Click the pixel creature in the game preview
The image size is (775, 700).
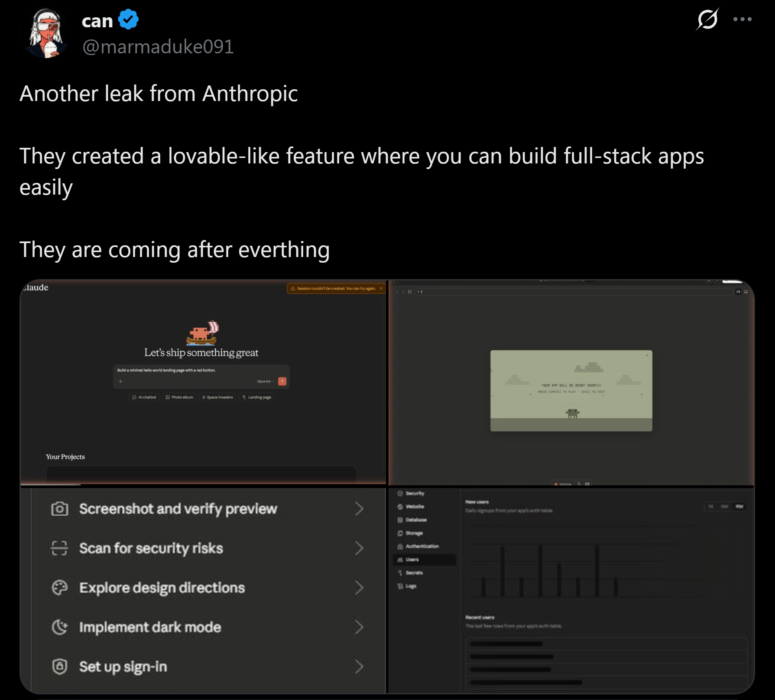tap(573, 413)
